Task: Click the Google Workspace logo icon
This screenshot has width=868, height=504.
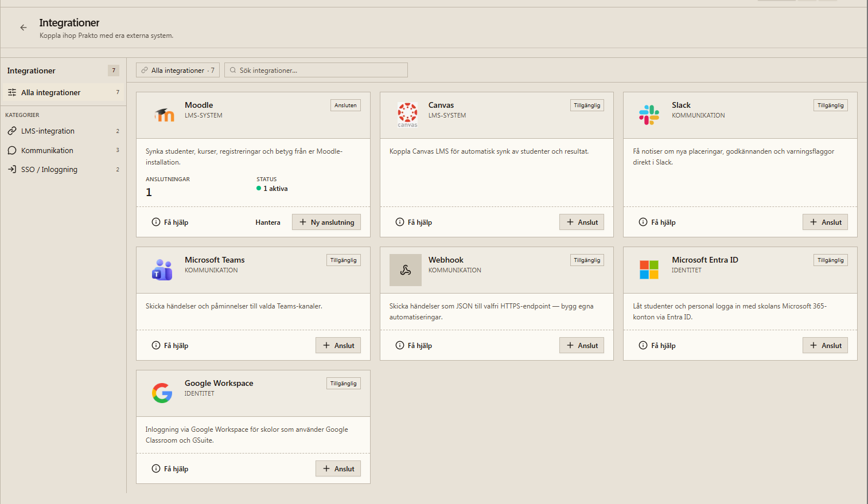Action: [162, 393]
